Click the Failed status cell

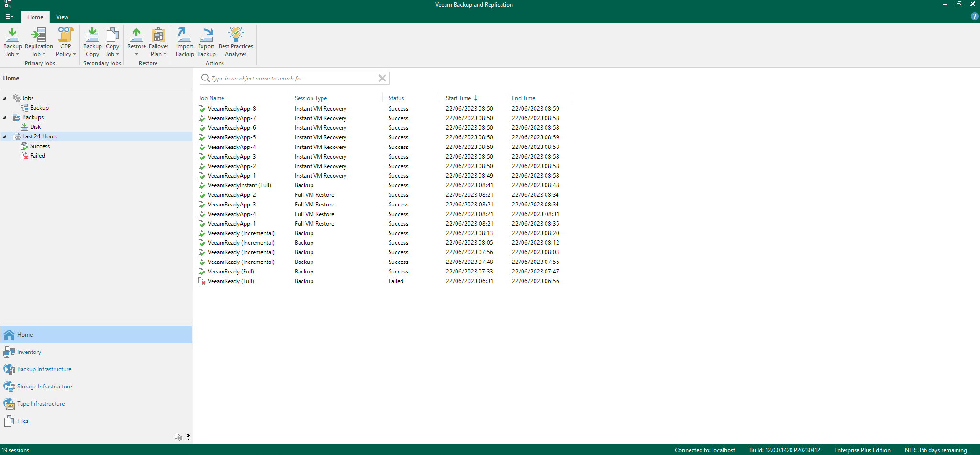pyautogui.click(x=396, y=281)
